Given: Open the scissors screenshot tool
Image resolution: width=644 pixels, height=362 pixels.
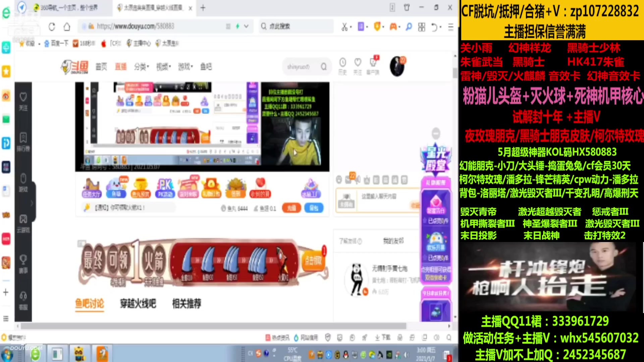Looking at the screenshot, I should coord(344,27).
